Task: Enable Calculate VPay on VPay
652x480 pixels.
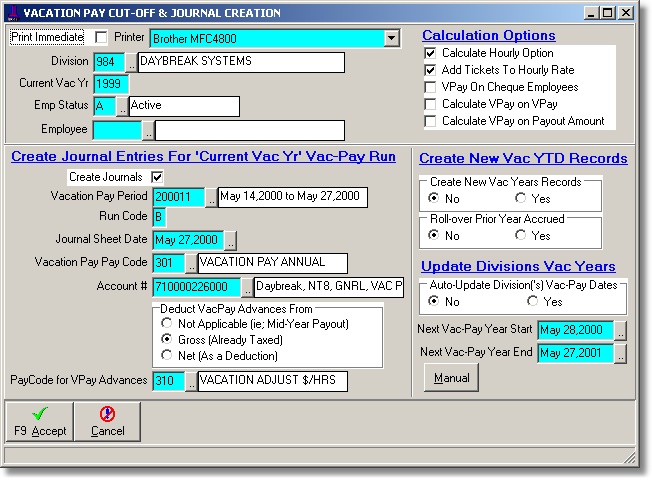Action: [x=430, y=104]
